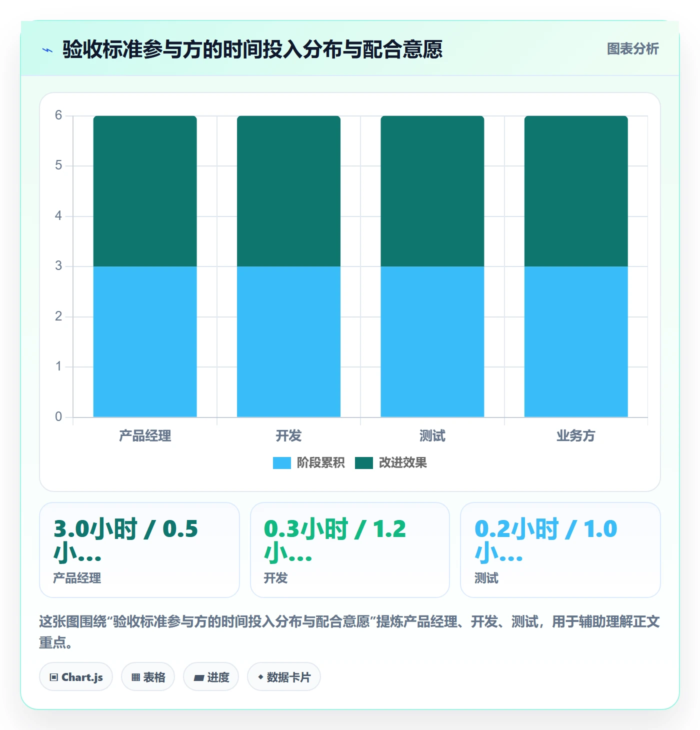This screenshot has height=730, width=700.
Task: Select the 数据卡片 tag
Action: click(284, 677)
